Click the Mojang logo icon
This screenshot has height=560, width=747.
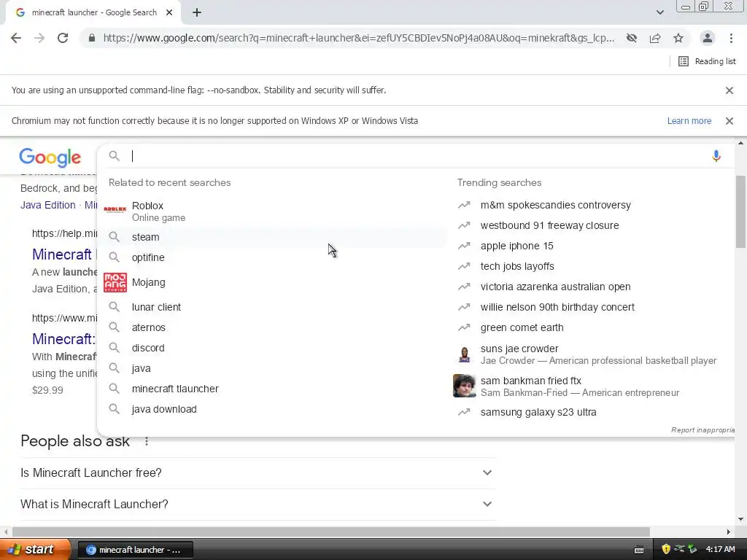click(x=115, y=282)
